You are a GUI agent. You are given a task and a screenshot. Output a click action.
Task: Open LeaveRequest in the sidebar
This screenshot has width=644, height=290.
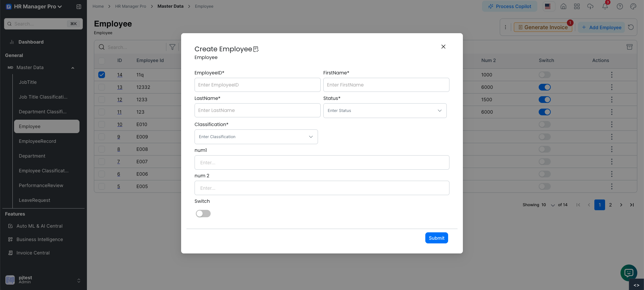point(34,200)
